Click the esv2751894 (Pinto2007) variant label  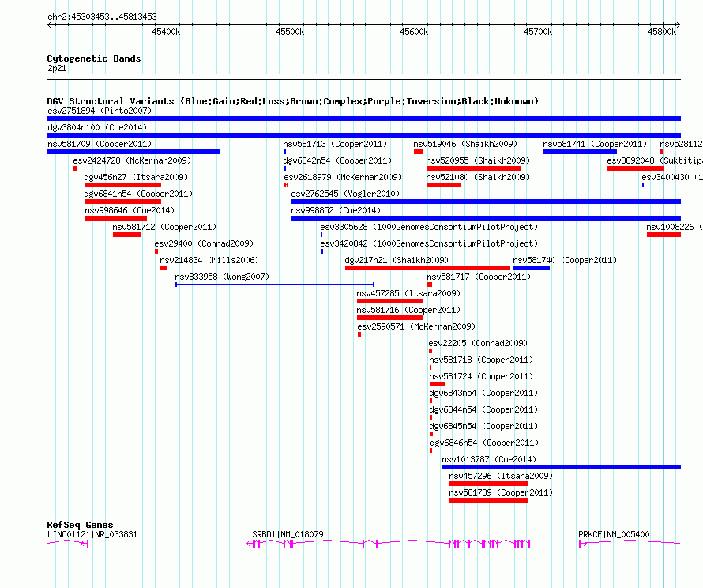point(100,111)
